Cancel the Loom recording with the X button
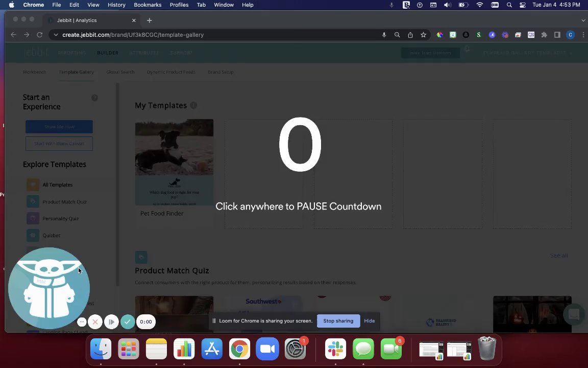 pyautogui.click(x=95, y=322)
